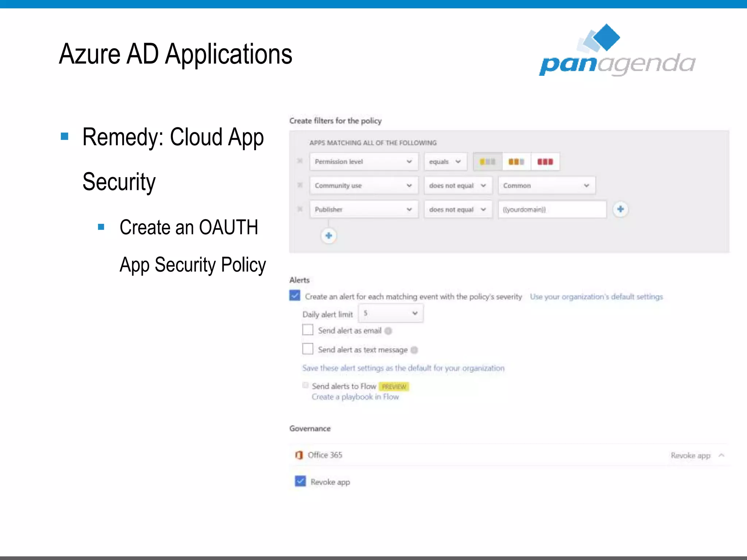Open Publisher does not equal operator dropdown
This screenshot has width=747, height=560.
pyautogui.click(x=458, y=210)
